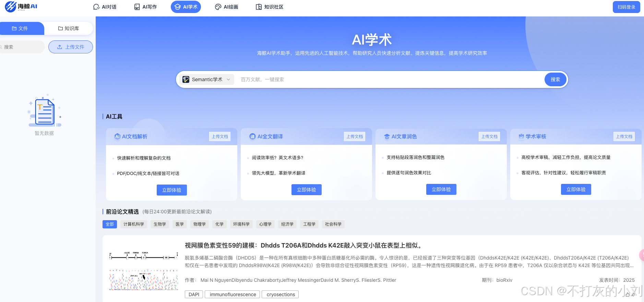
Task: Click the chevron beside Semantic学术
Action: 228,79
